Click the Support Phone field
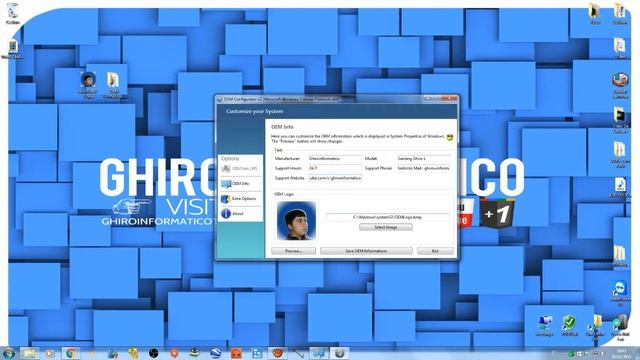Viewport: 640px width, 360px height. (424, 168)
